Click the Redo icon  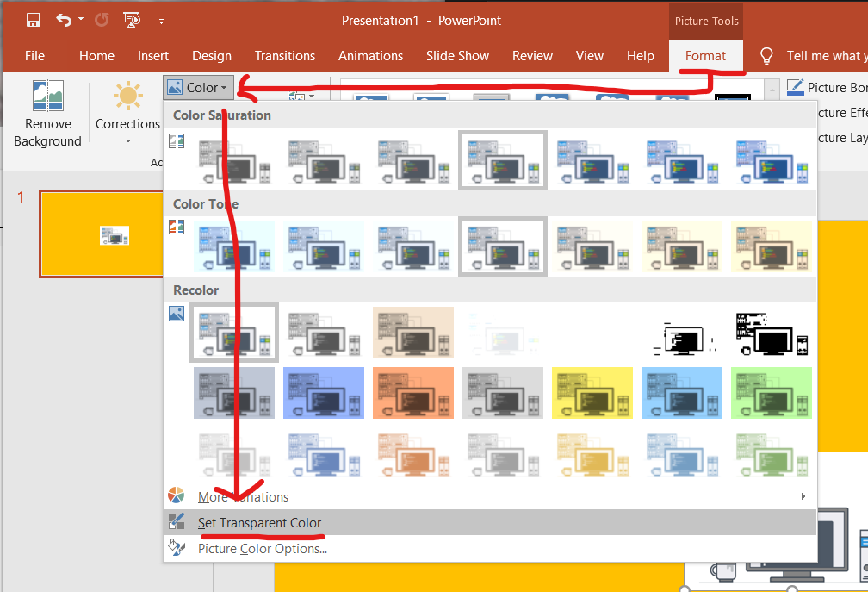tap(102, 21)
